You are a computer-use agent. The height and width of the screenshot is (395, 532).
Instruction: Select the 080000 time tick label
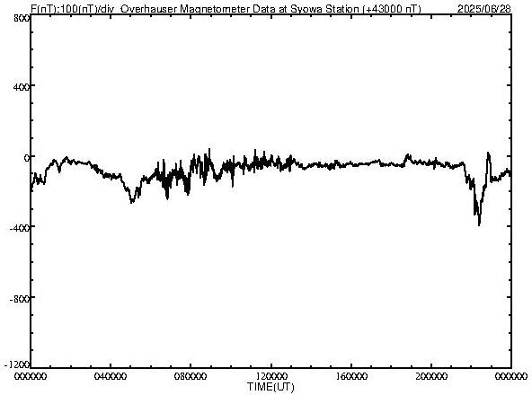point(191,376)
